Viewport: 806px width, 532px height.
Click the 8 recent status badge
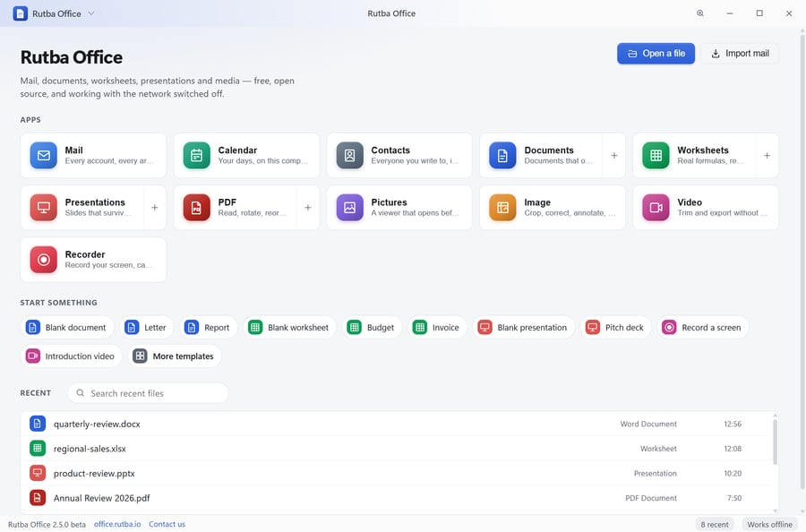click(715, 524)
